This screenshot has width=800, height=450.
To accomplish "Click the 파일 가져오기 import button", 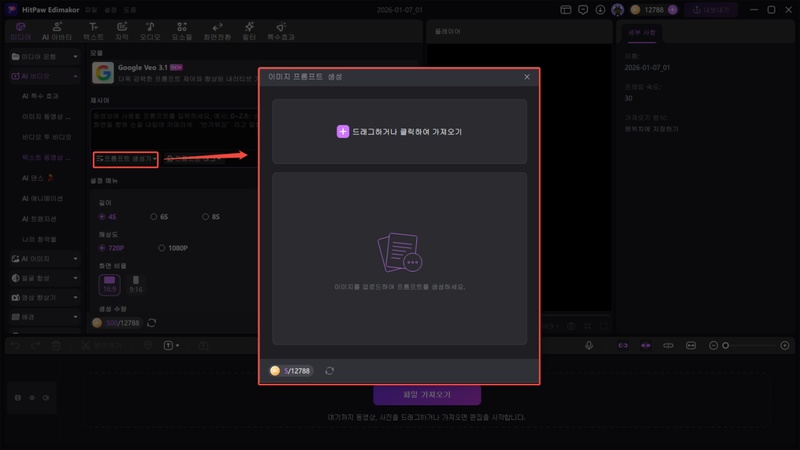I will tap(427, 394).
